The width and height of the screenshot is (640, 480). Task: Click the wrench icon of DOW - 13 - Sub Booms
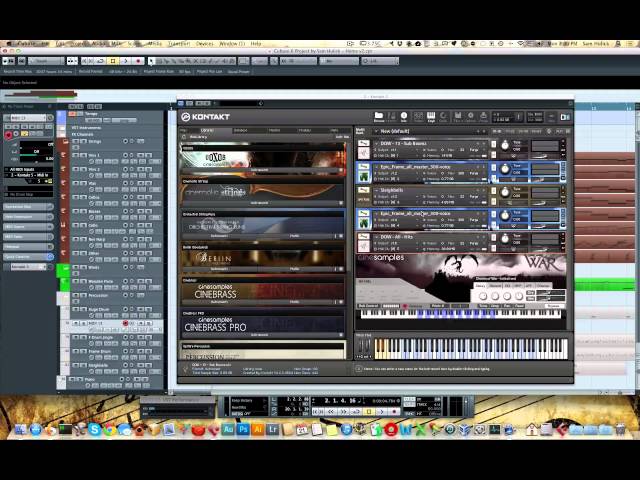pyautogui.click(x=363, y=143)
